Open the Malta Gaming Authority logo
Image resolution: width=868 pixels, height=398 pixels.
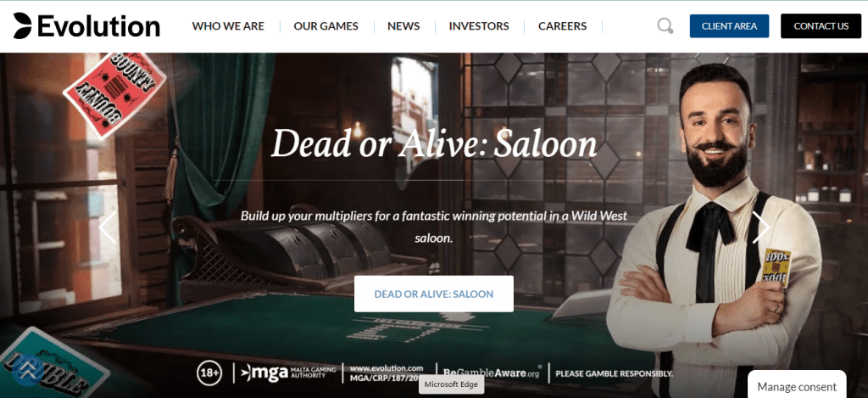click(288, 373)
